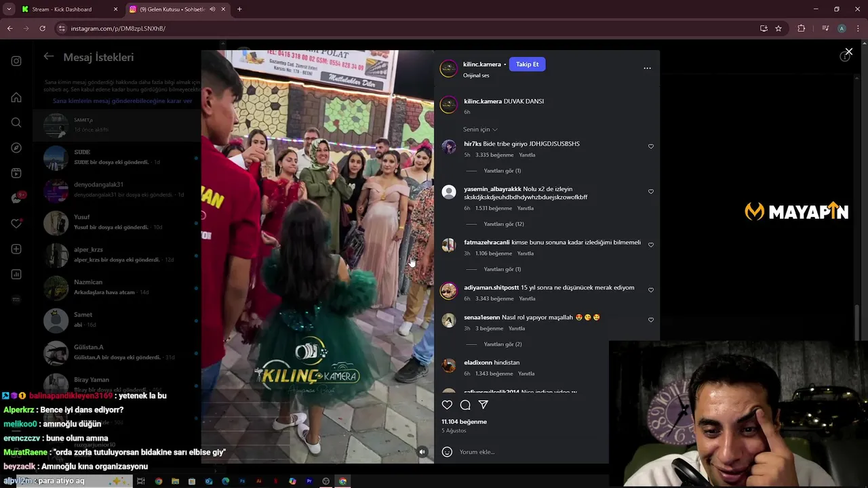Image resolution: width=868 pixels, height=488 pixels.
Task: Go back from Mesaj İstekleri with arrow
Action: [49, 57]
